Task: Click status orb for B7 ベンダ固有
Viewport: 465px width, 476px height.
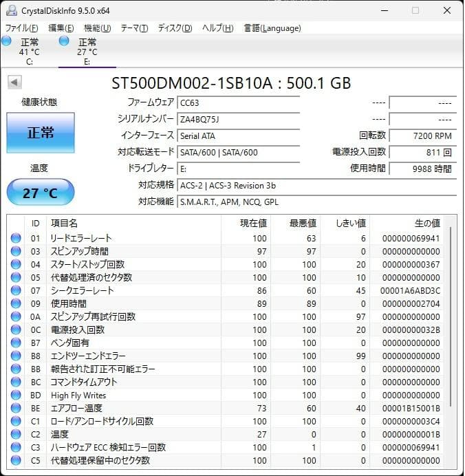Action: pyautogui.click(x=16, y=343)
